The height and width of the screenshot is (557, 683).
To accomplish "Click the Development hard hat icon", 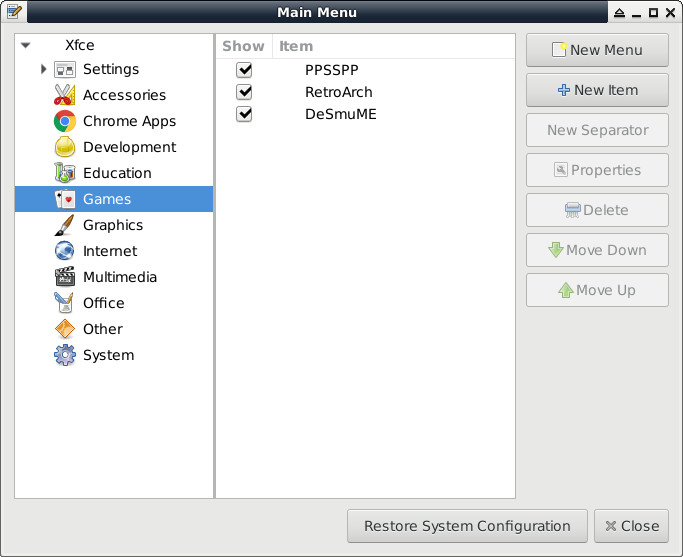I will click(64, 147).
